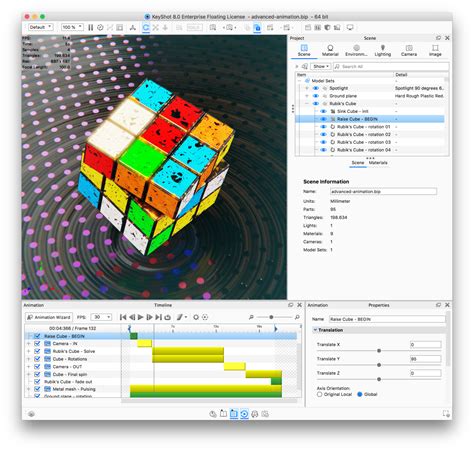Collapse the Rubik's Cube tree node

pos(307,104)
